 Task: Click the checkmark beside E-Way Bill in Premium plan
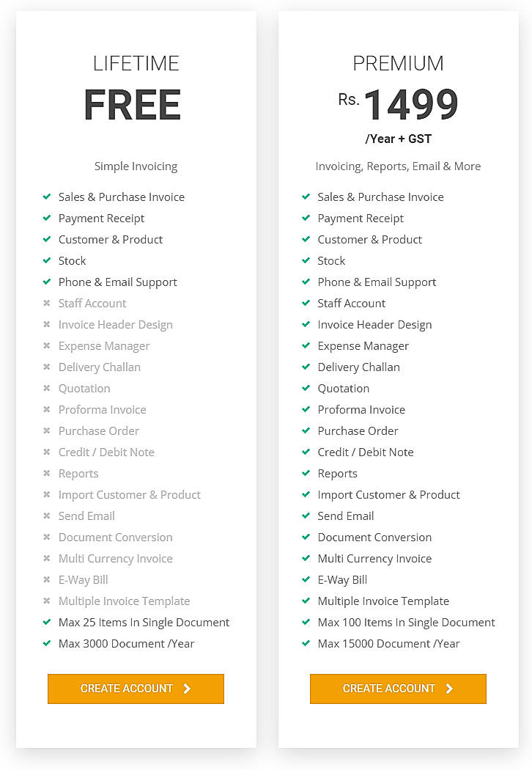click(x=305, y=579)
